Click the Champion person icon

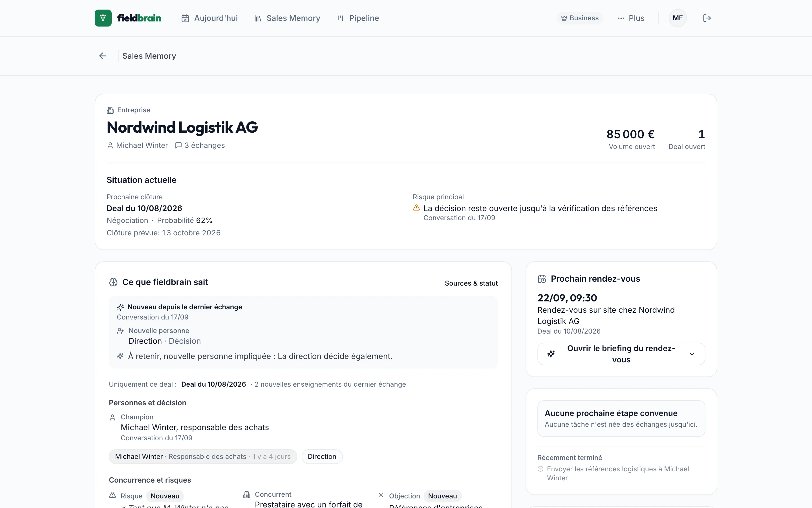pos(113,418)
